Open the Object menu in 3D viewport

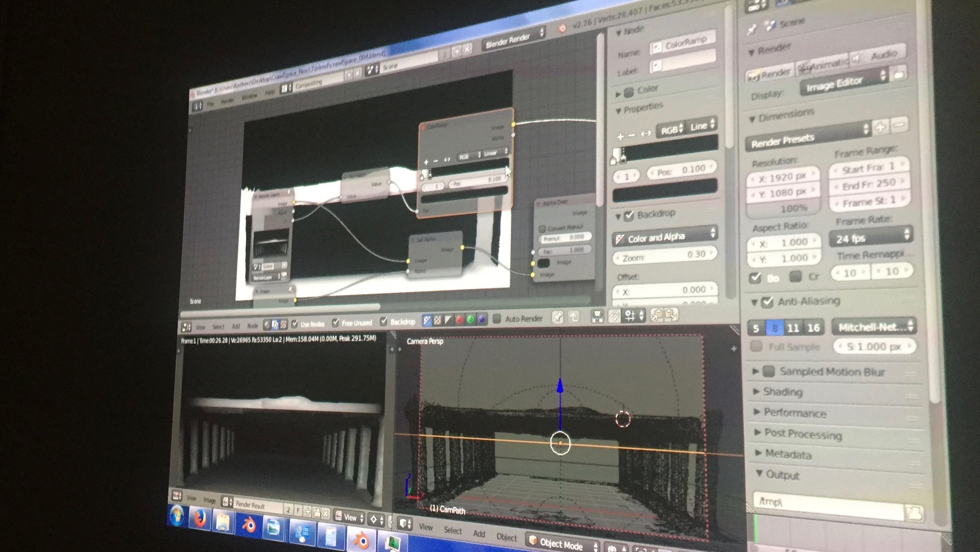point(506,537)
